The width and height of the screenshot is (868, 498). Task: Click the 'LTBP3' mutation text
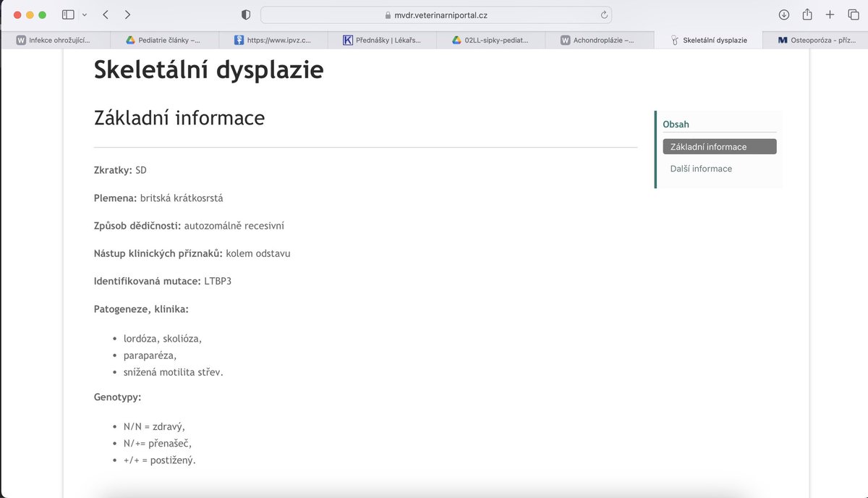pyautogui.click(x=219, y=281)
